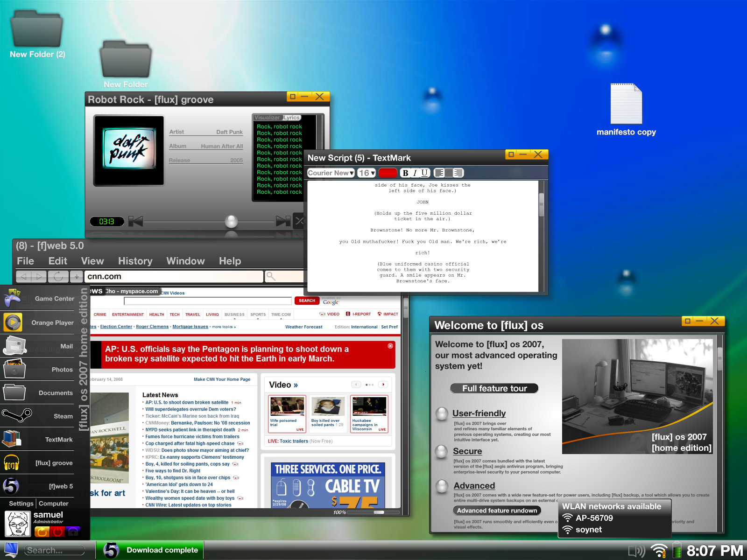Open Game Center from the start menu
This screenshot has height=560, width=747.
[x=38, y=299]
